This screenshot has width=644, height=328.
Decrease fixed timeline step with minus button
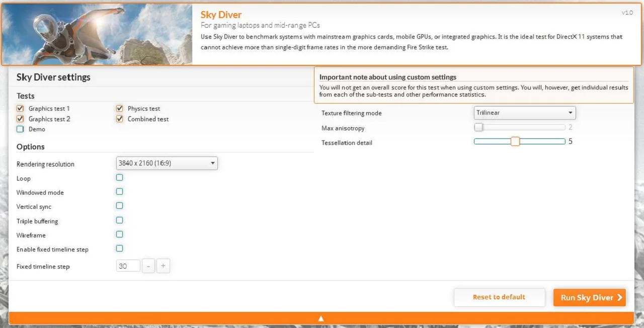tap(148, 266)
